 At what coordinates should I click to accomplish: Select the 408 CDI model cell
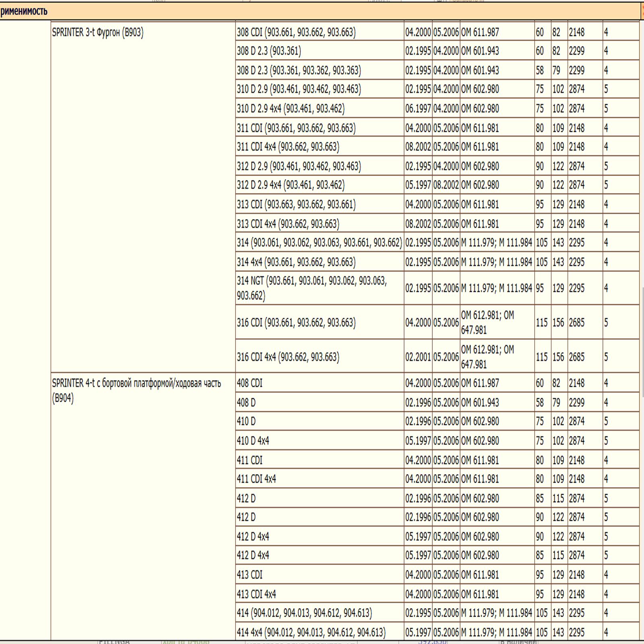250,383
